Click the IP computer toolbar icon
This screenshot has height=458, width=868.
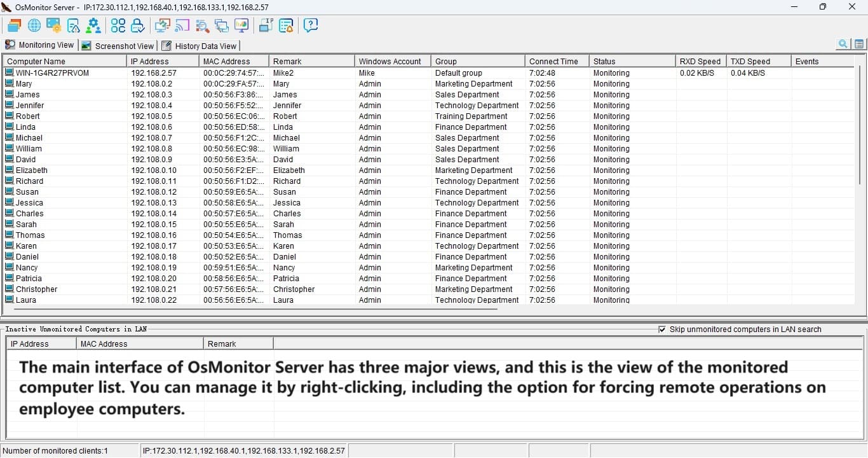[x=266, y=25]
